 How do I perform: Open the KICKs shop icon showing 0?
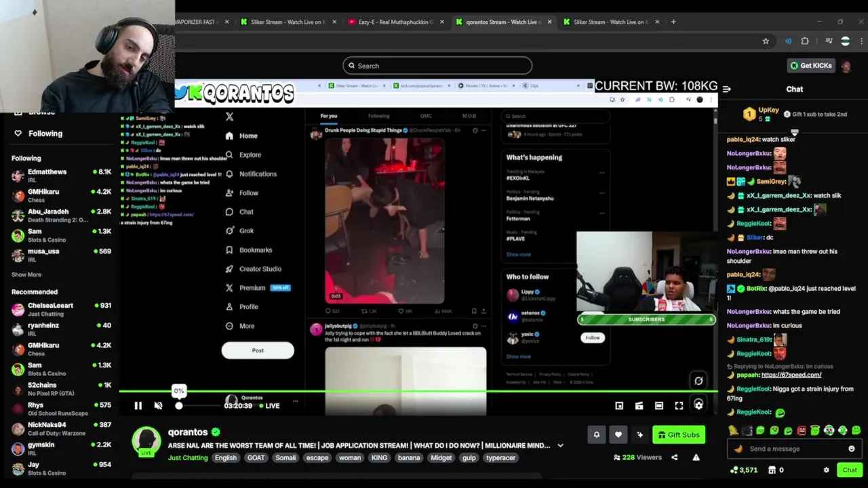(x=776, y=470)
